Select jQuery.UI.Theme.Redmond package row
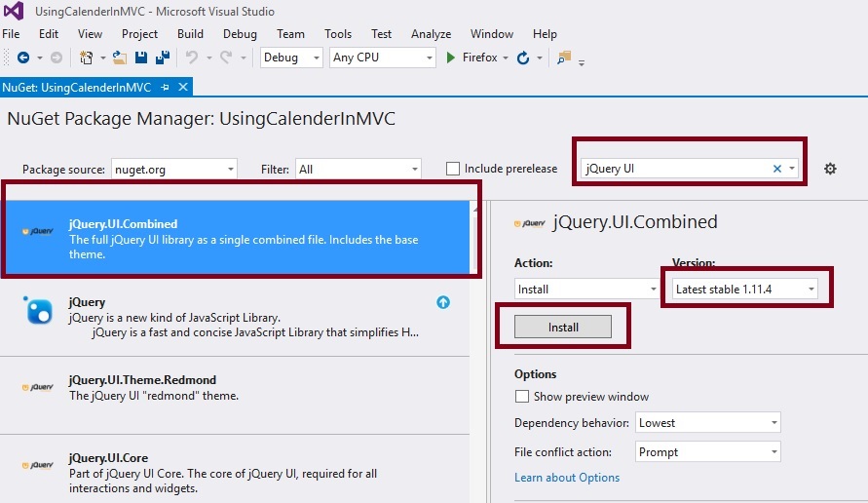The image size is (868, 503). 235,395
